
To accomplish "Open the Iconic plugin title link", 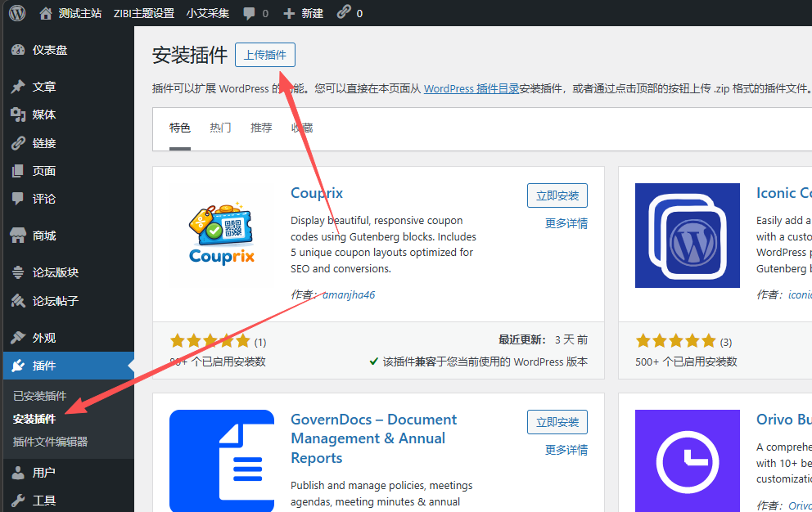I will tap(783, 193).
